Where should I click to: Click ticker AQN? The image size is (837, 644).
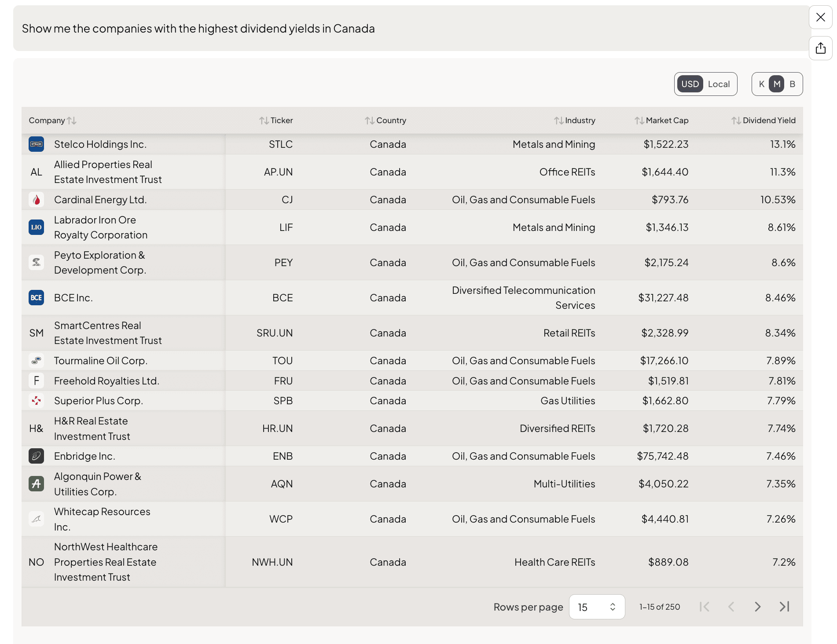click(x=282, y=484)
